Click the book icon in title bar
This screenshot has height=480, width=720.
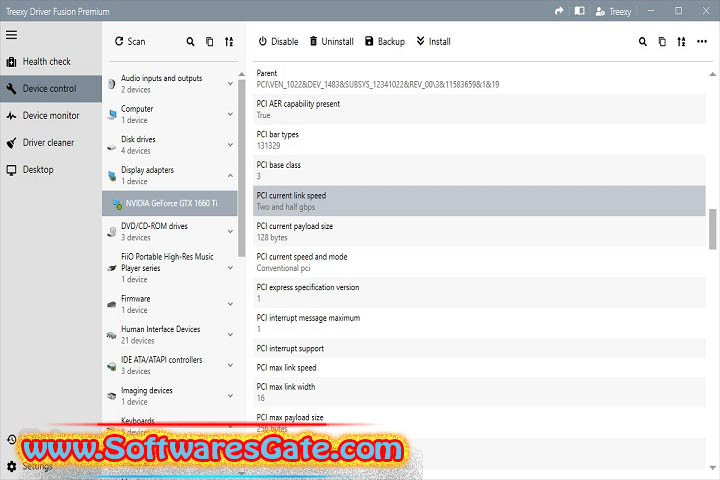click(x=579, y=11)
